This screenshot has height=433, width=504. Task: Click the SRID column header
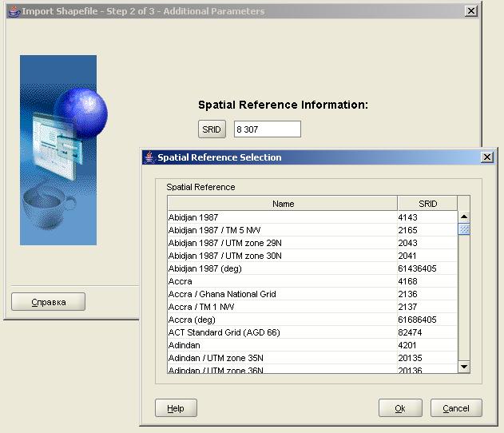coord(427,204)
